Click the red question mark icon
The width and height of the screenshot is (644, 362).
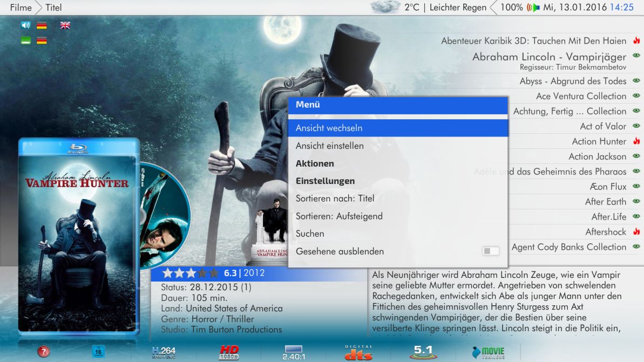pyautogui.click(x=44, y=351)
